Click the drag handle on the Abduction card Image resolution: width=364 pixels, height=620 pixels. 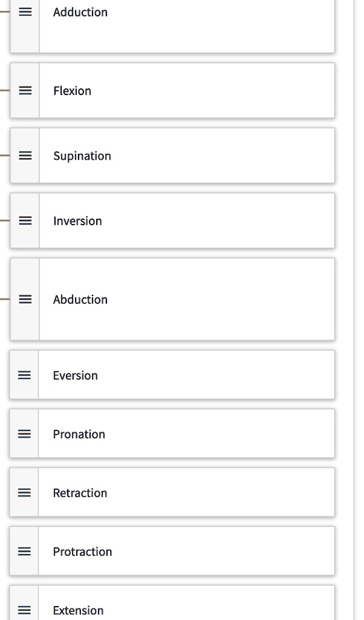pyautogui.click(x=25, y=299)
